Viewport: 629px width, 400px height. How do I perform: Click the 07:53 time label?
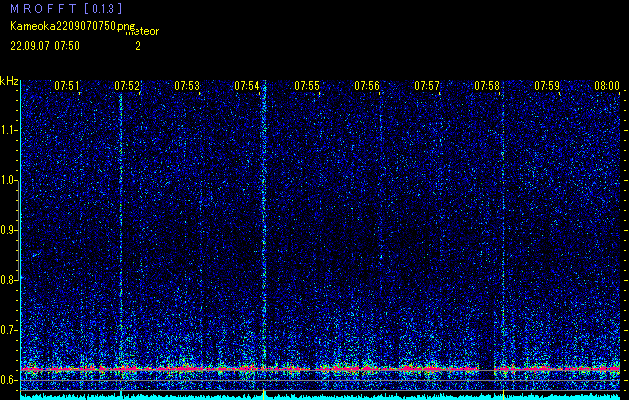[187, 86]
